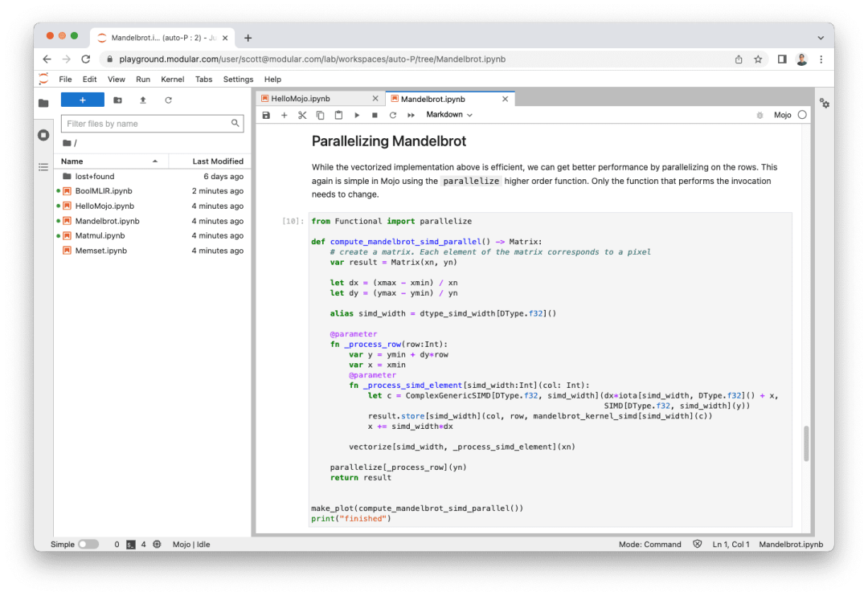Select Matmul.ipynb in file list
The image size is (868, 596).
click(152, 235)
